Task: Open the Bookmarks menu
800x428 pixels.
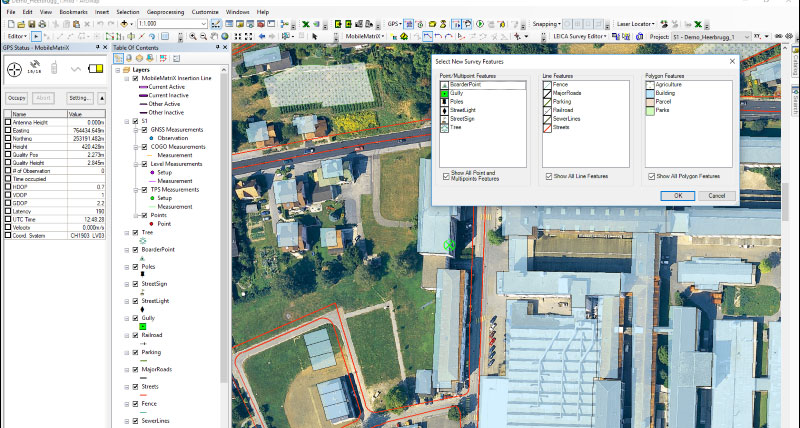Action: 74,11
